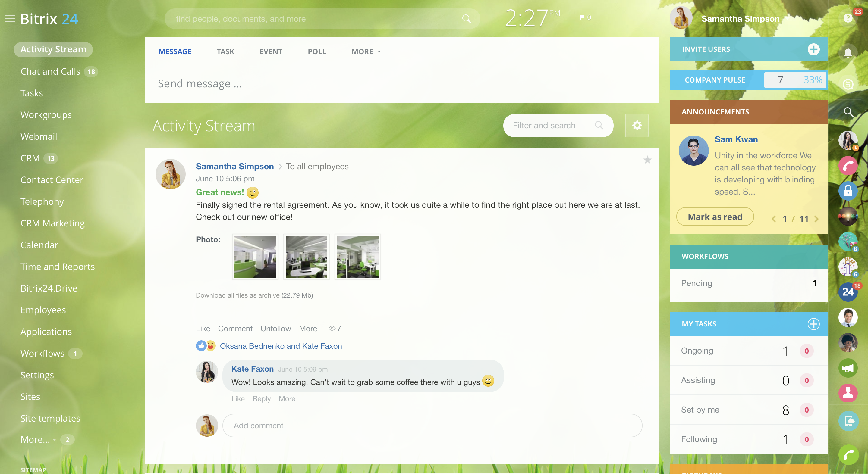Click Mark as read in Announcements
The height and width of the screenshot is (474, 868).
pyautogui.click(x=715, y=217)
